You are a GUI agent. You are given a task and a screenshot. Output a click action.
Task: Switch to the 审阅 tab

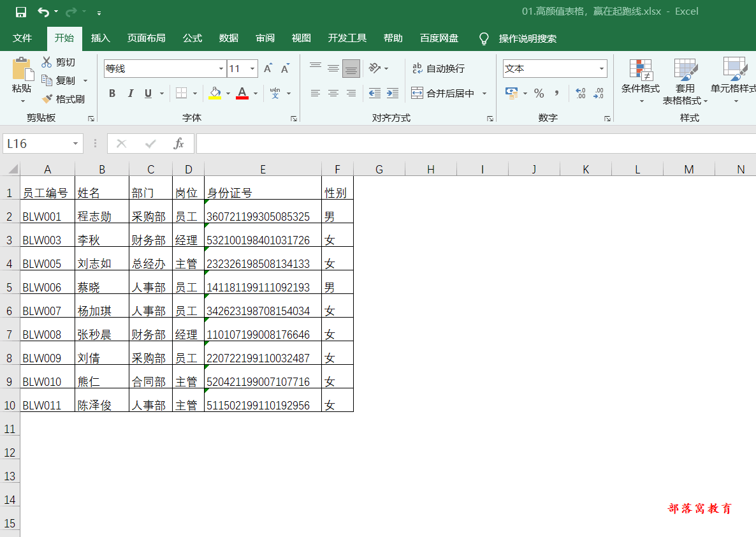coord(265,38)
